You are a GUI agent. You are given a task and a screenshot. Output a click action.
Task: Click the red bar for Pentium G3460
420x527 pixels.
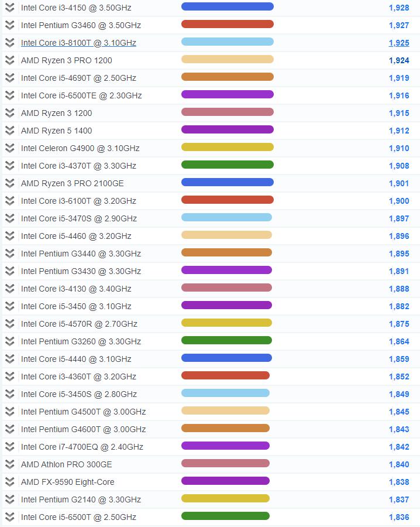228,24
